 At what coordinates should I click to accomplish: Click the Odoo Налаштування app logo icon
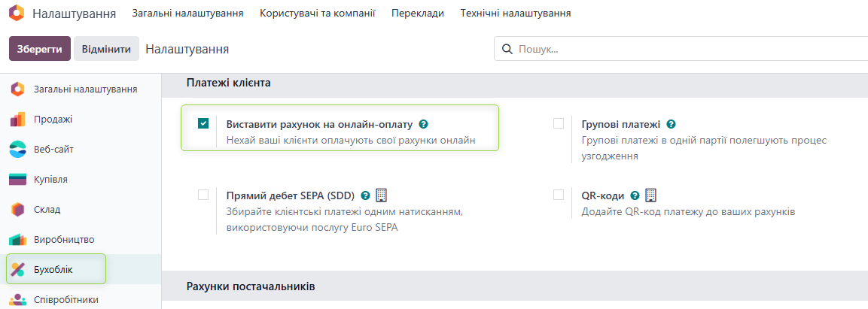point(17,14)
